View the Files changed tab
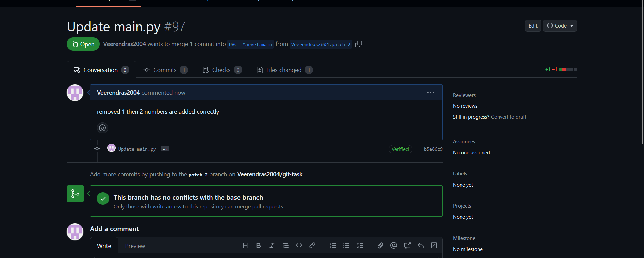This screenshot has height=258, width=644. click(x=285, y=70)
